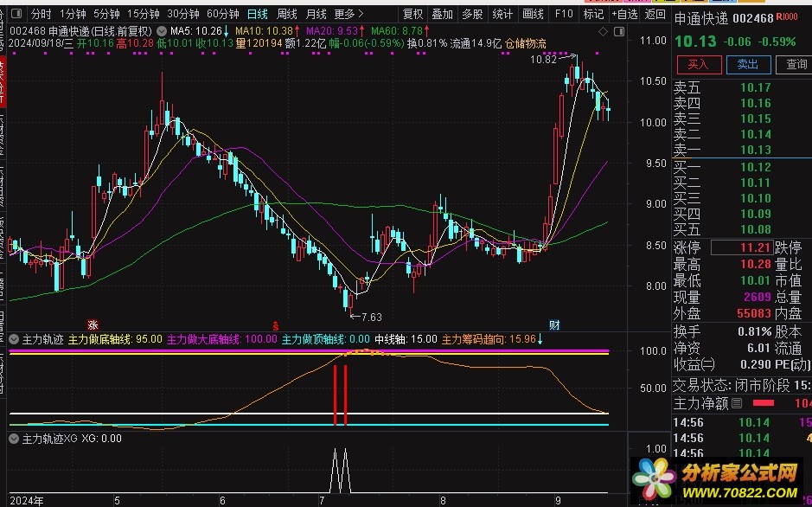Image resolution: width=812 pixels, height=507 pixels.
Task: Select the 1分钟 period tab
Action: pos(73,14)
